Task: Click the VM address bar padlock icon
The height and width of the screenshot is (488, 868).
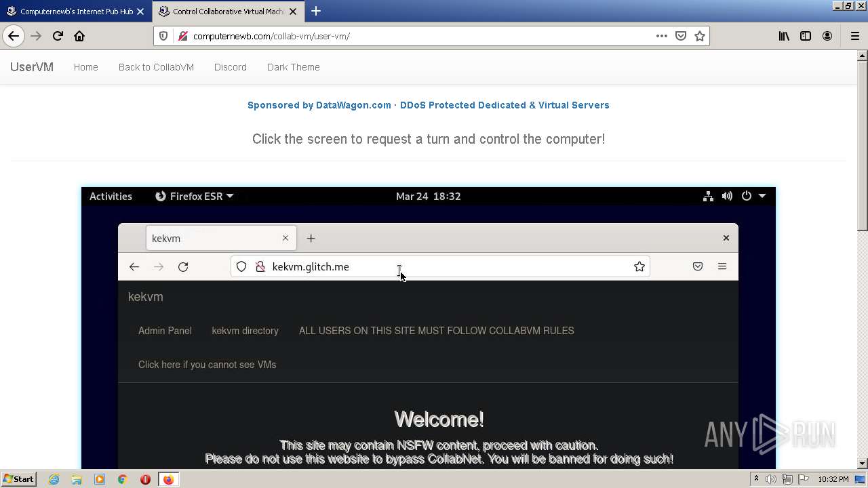Action: click(x=260, y=266)
